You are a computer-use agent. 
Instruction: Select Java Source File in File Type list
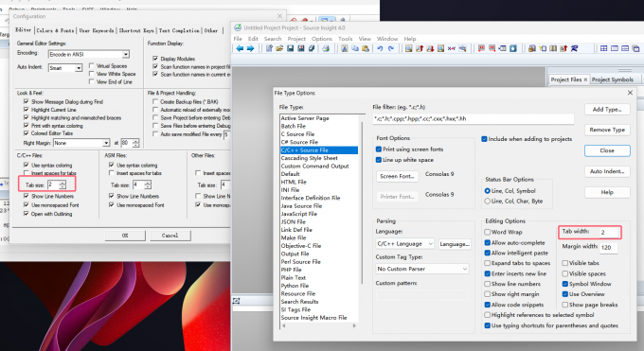(301, 205)
